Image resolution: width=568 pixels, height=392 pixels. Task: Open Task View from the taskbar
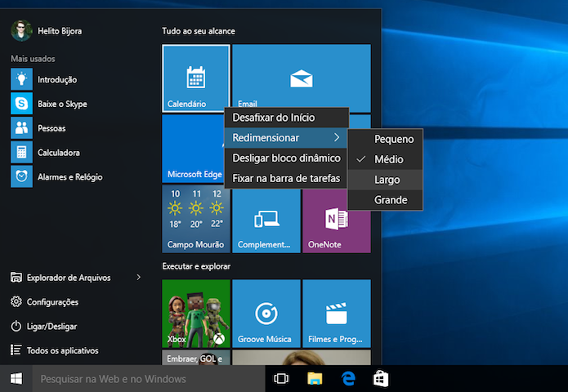(281, 379)
